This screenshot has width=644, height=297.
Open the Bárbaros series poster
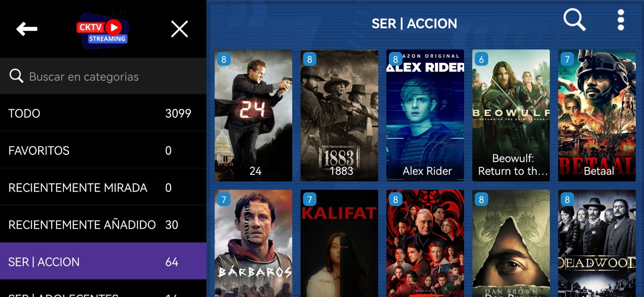(x=253, y=243)
